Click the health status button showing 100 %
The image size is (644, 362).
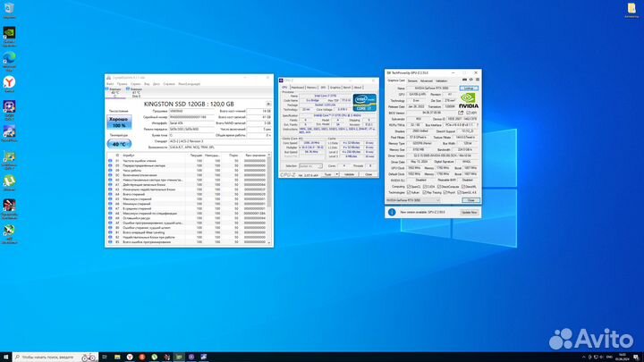click(x=119, y=122)
